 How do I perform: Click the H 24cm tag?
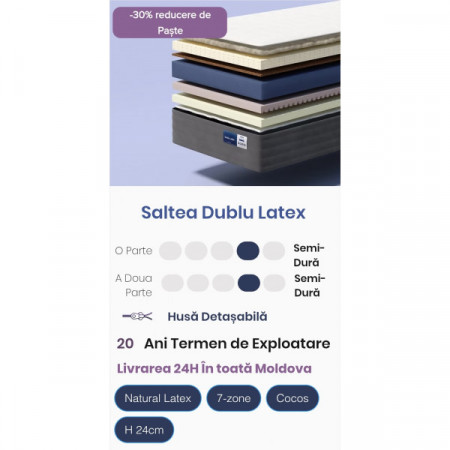click(x=144, y=430)
